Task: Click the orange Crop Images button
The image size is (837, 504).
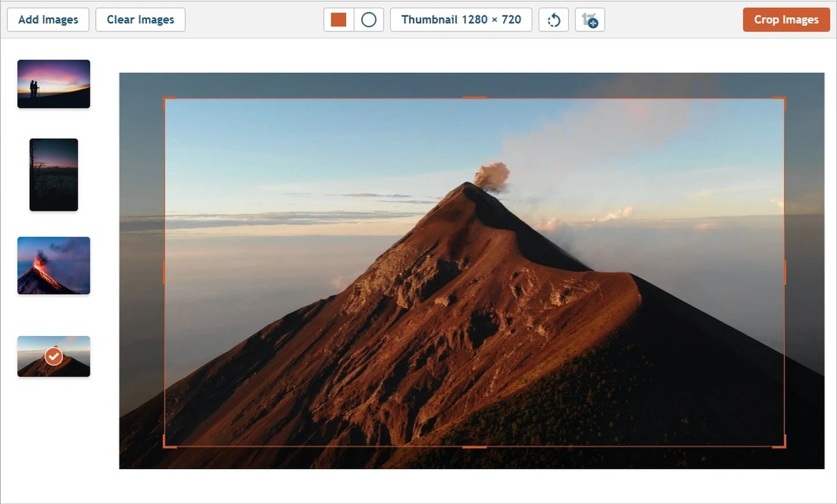Action: coord(786,20)
